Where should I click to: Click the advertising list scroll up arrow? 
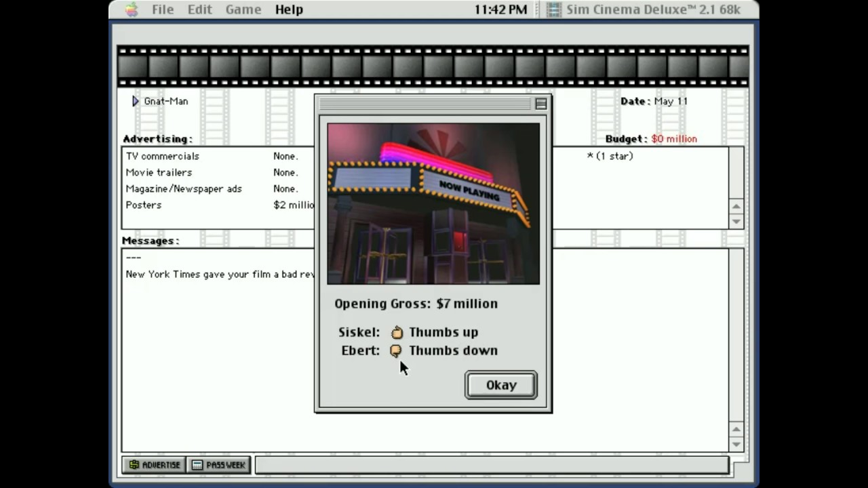click(736, 206)
